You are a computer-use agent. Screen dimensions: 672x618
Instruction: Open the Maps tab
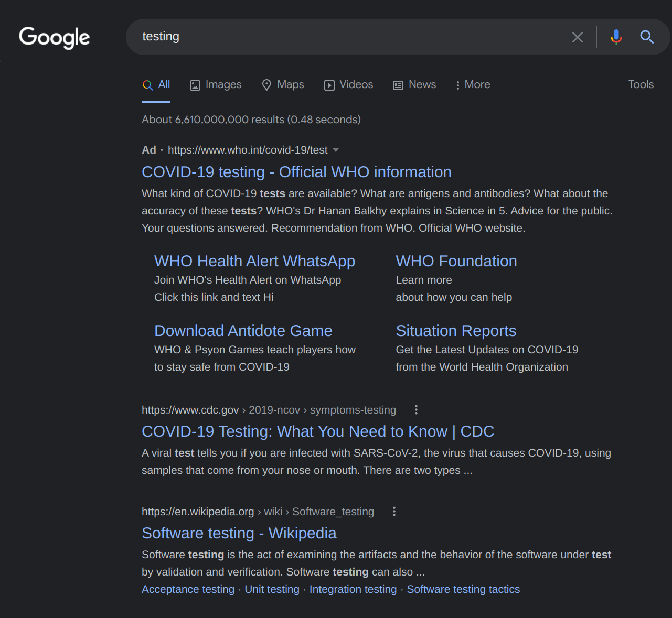[283, 85]
